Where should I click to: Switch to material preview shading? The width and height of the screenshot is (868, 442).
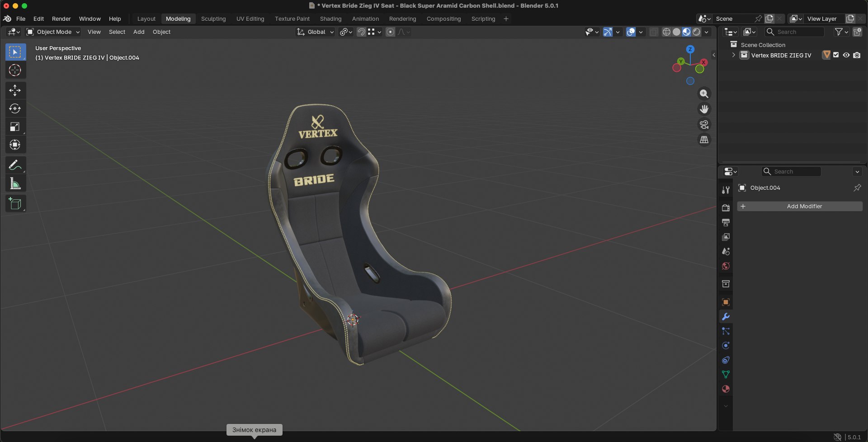click(686, 32)
